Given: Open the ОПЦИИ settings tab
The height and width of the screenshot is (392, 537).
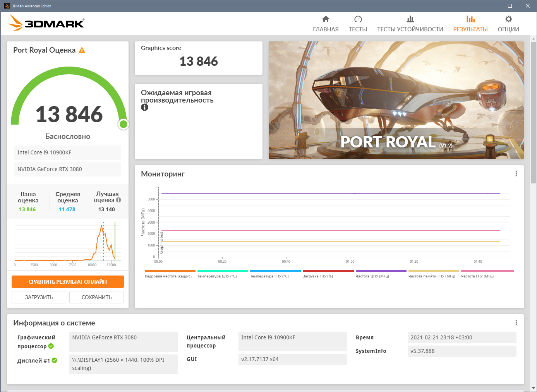Looking at the screenshot, I should coord(508,24).
